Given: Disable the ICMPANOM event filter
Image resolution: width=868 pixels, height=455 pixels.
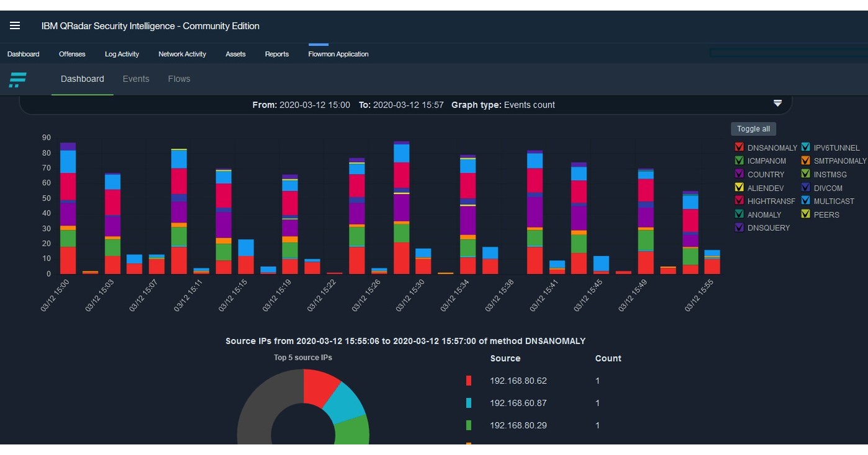Looking at the screenshot, I should pyautogui.click(x=739, y=160).
